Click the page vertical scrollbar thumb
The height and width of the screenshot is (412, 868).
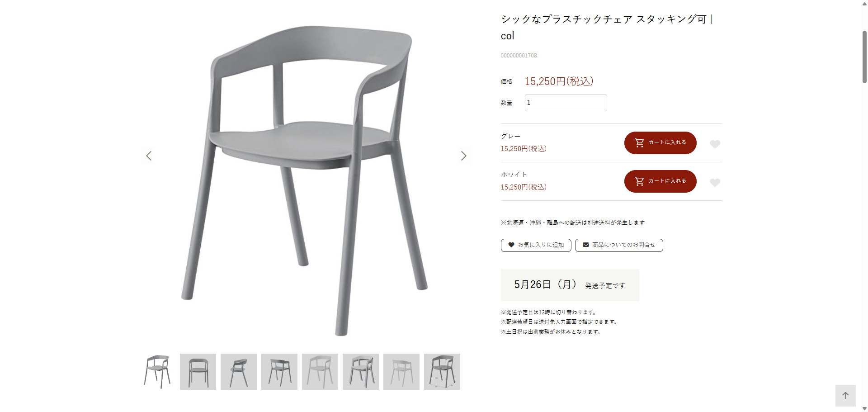pyautogui.click(x=864, y=57)
